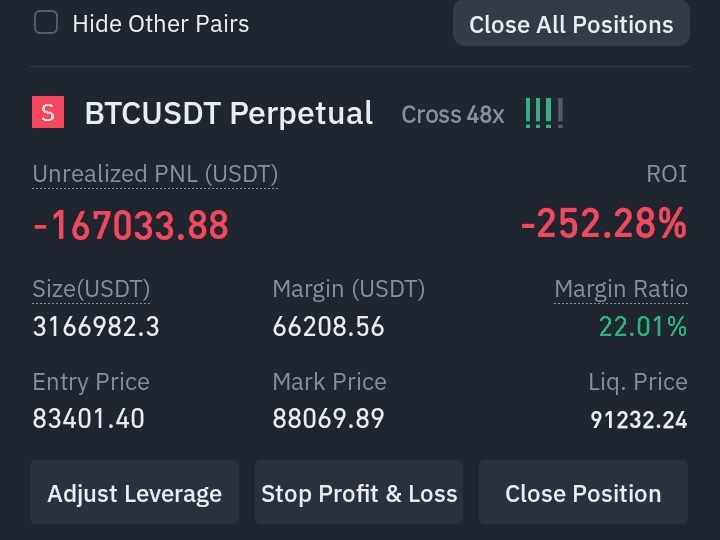The width and height of the screenshot is (720, 540).
Task: Click the Size(USDT) underlined label
Action: [91, 289]
